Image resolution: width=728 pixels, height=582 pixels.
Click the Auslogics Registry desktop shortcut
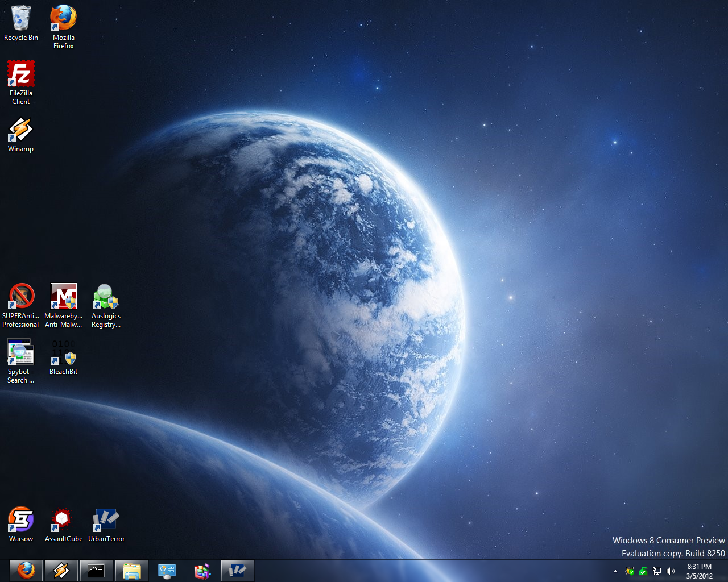106,297
